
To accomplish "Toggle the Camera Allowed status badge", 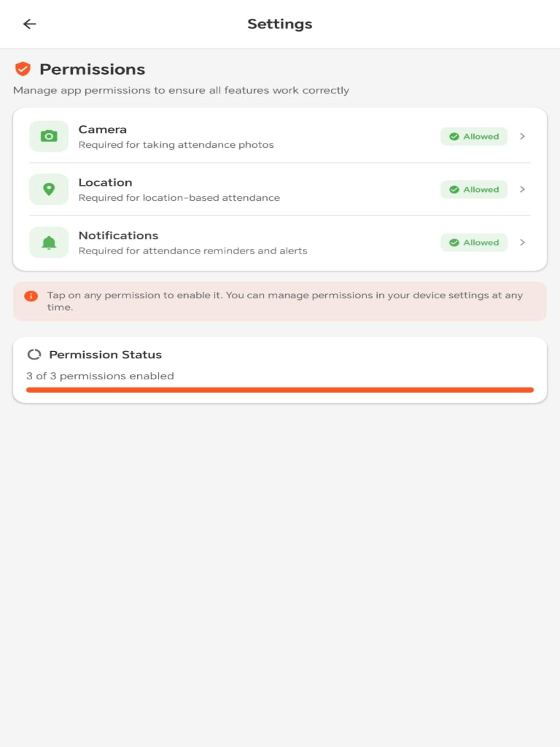I will click(x=474, y=136).
